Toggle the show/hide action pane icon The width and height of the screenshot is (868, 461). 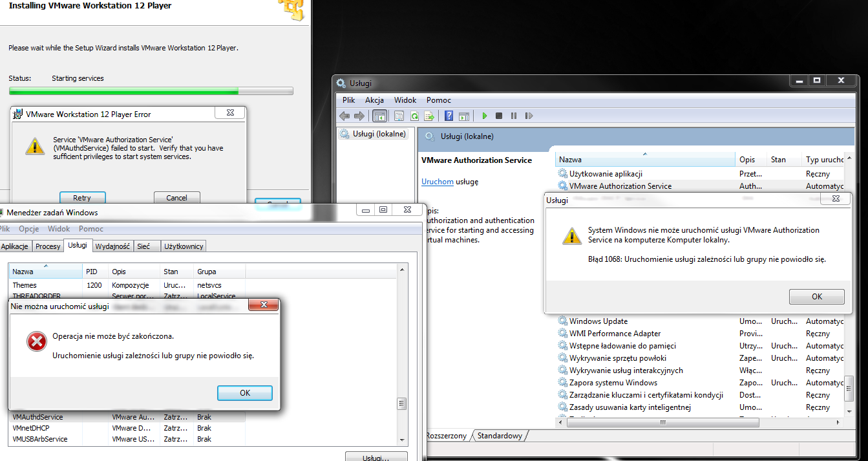click(x=463, y=116)
